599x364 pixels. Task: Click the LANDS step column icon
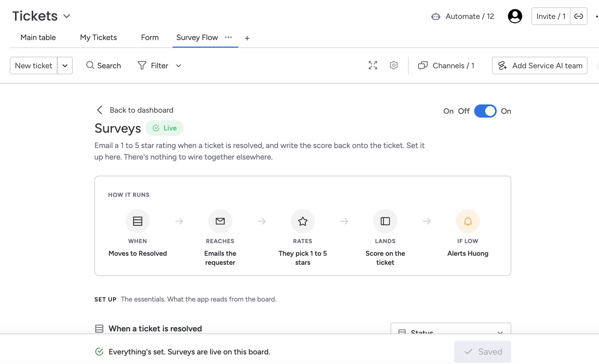click(x=385, y=221)
